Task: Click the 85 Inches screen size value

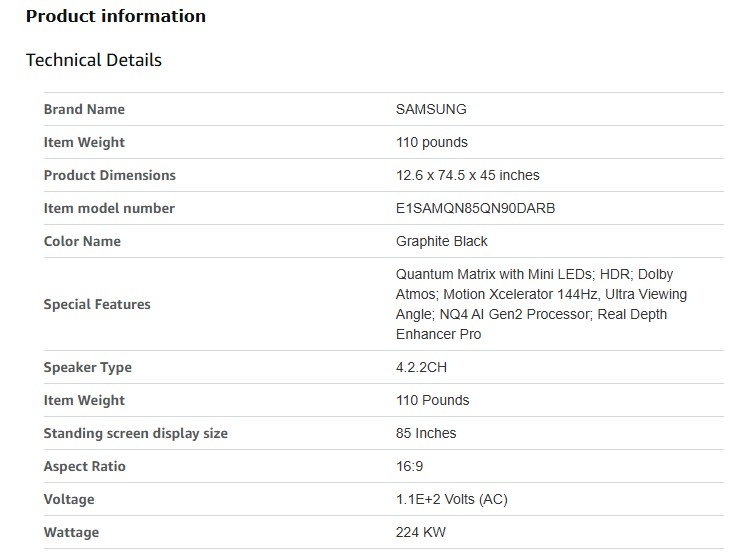Action: pos(426,433)
